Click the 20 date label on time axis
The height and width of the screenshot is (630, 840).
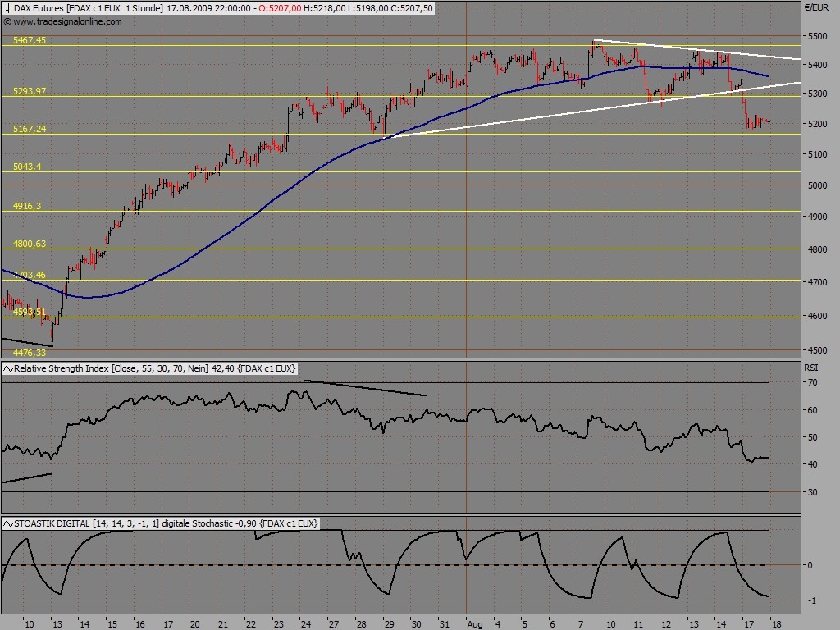point(194,624)
